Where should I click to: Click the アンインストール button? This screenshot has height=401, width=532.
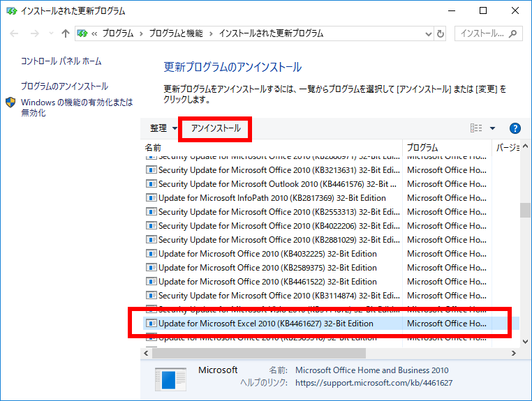(x=216, y=128)
